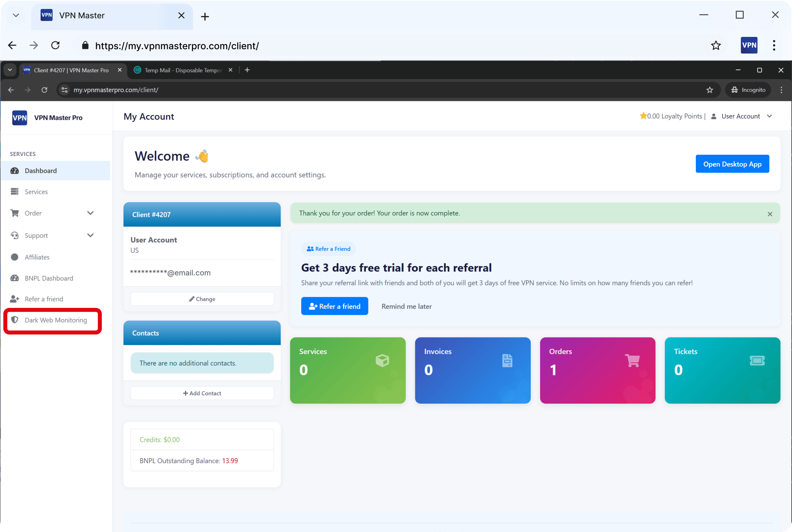Screen dimensions: 792x532
Task: Click the Incognito indicator button
Action: tap(748, 90)
